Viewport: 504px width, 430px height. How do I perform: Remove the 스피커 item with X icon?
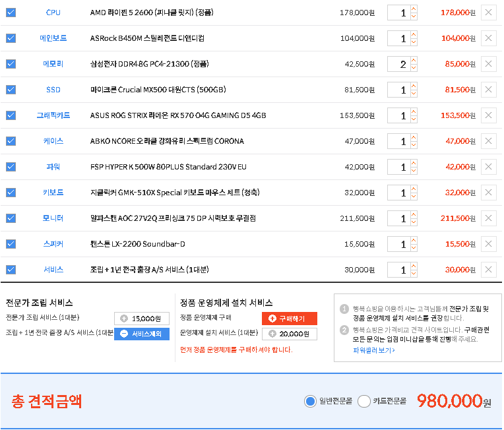pyautogui.click(x=488, y=244)
